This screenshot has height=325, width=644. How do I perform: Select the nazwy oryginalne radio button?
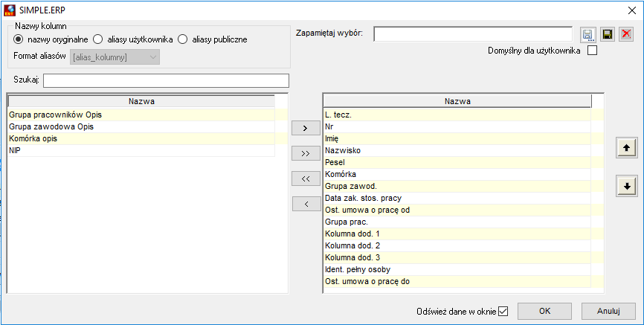click(18, 39)
